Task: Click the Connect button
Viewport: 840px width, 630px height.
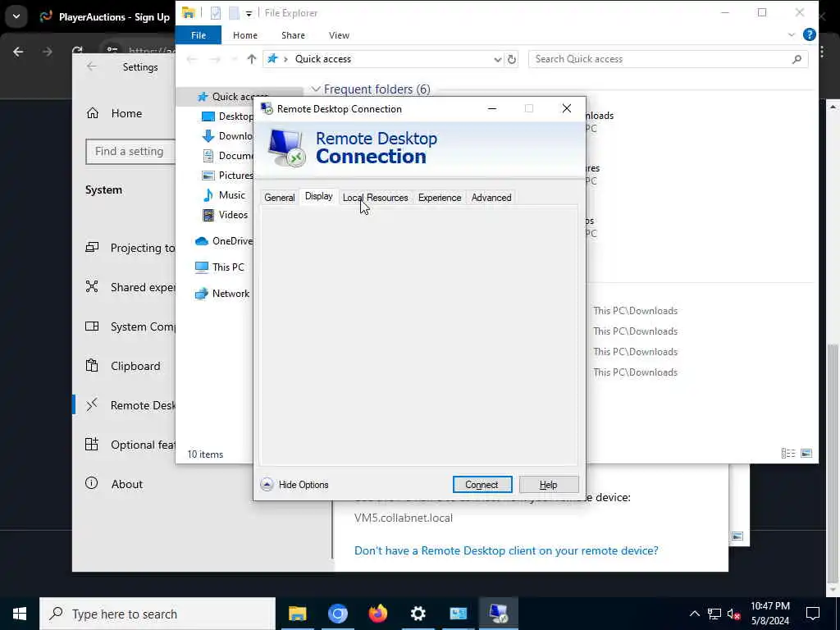Action: coord(482,484)
